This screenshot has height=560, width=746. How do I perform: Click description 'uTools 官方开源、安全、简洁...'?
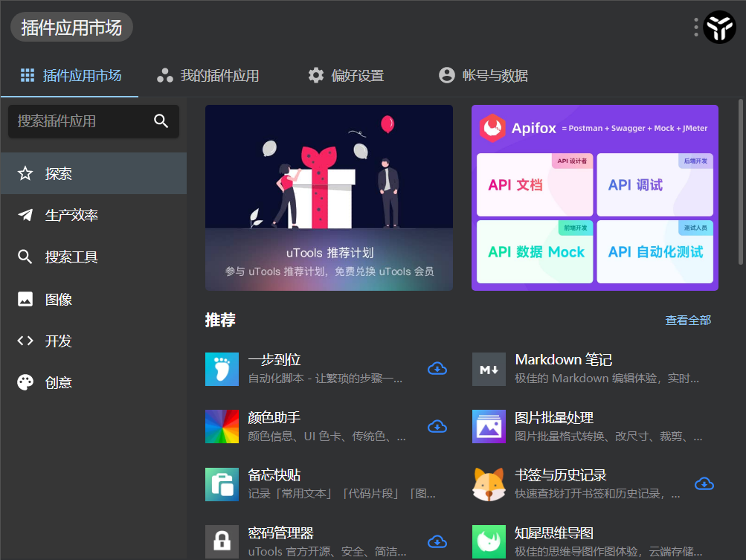(x=327, y=551)
